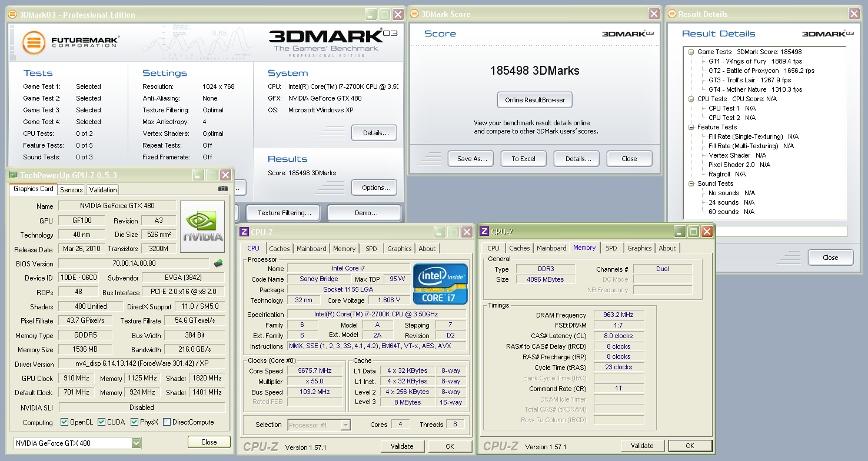Click Online ResultBrowser button

(535, 100)
